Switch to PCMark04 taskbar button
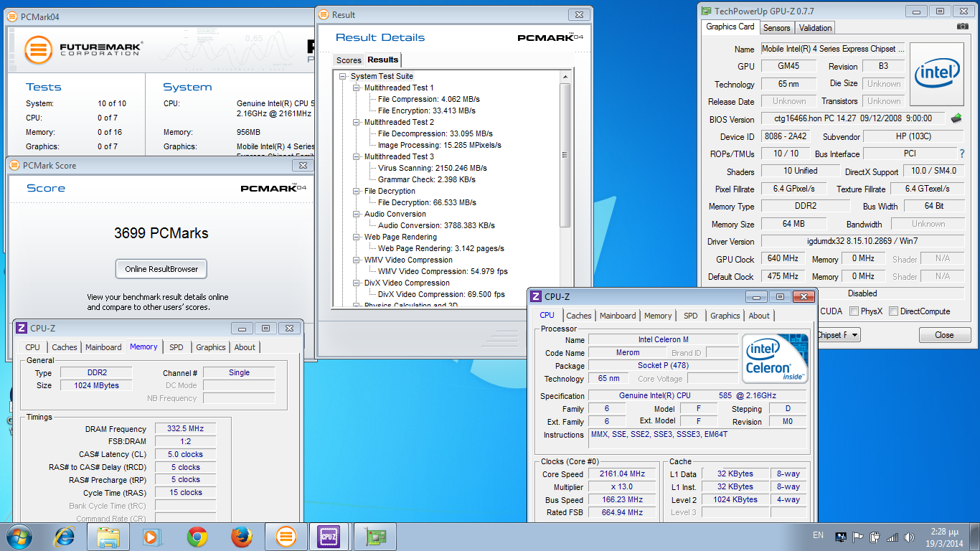Screen dimensions: 980x551 click(x=286, y=537)
